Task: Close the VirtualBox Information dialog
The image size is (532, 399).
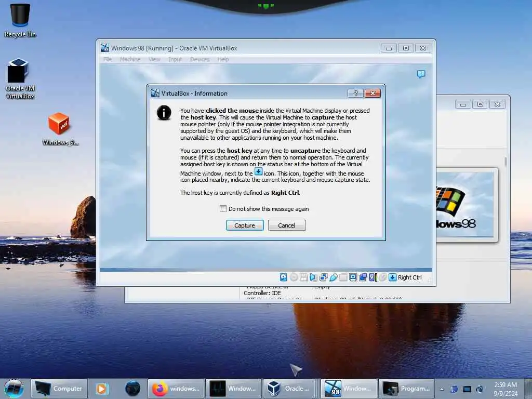Action: click(x=373, y=94)
